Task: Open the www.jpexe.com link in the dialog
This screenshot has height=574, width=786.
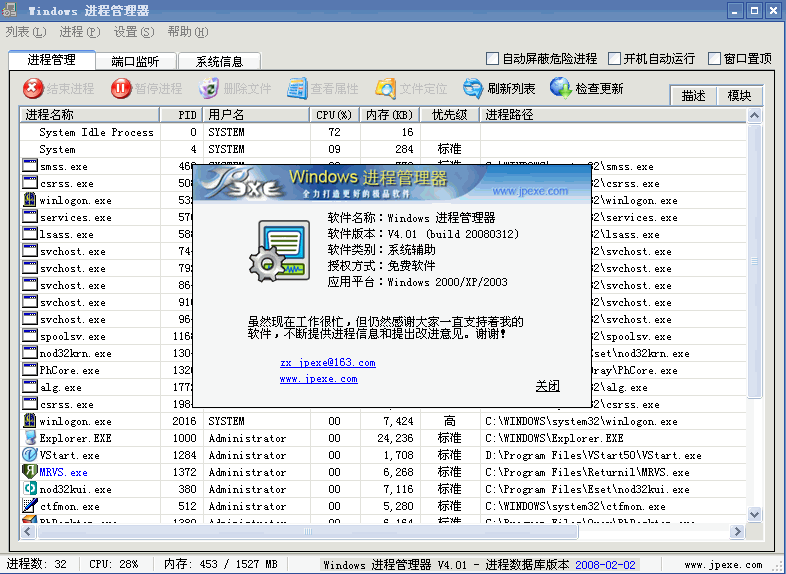Action: 319,379
